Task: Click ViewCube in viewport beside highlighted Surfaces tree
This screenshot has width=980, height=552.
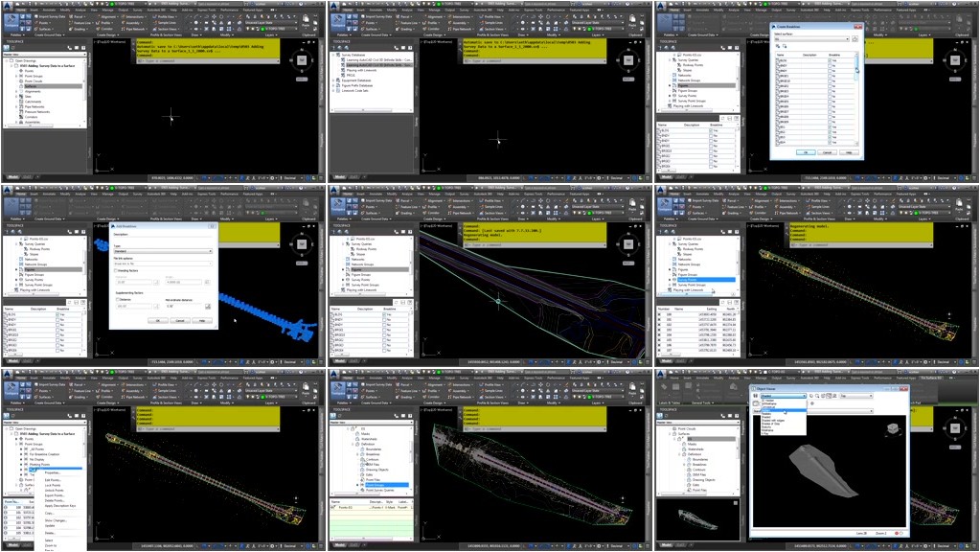Action: coord(302,60)
